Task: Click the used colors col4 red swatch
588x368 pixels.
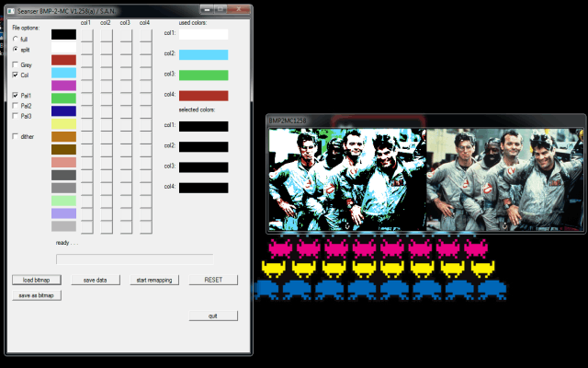Action: point(203,96)
